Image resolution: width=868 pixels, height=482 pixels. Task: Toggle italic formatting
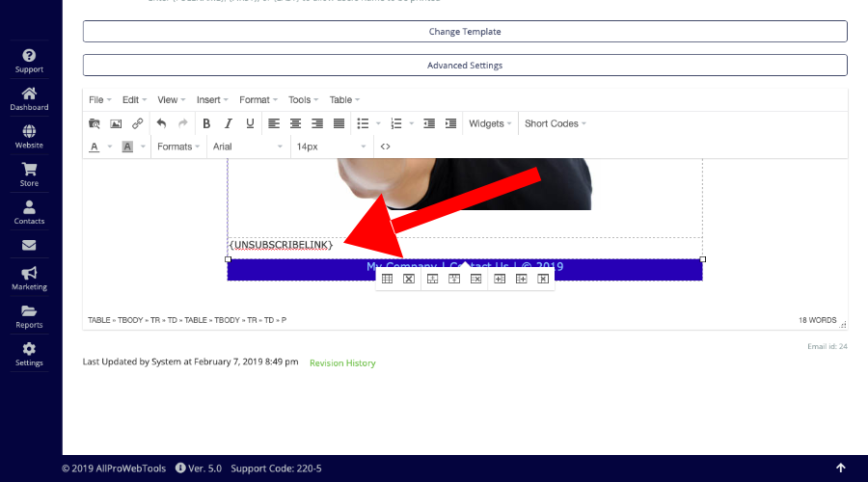(x=229, y=123)
